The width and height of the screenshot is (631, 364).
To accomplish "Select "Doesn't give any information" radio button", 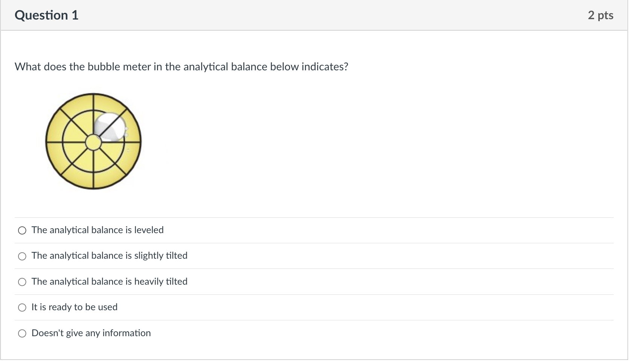I will (x=22, y=333).
